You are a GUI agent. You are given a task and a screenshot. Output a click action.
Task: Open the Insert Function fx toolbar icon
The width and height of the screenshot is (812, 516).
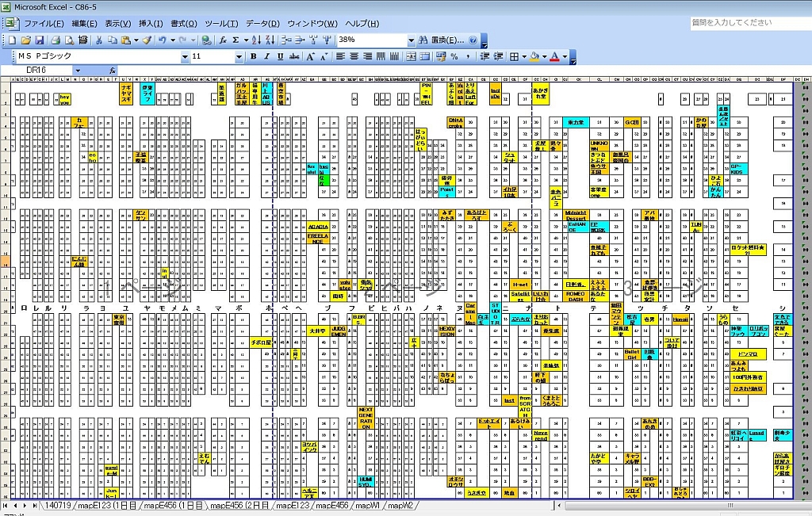click(223, 40)
